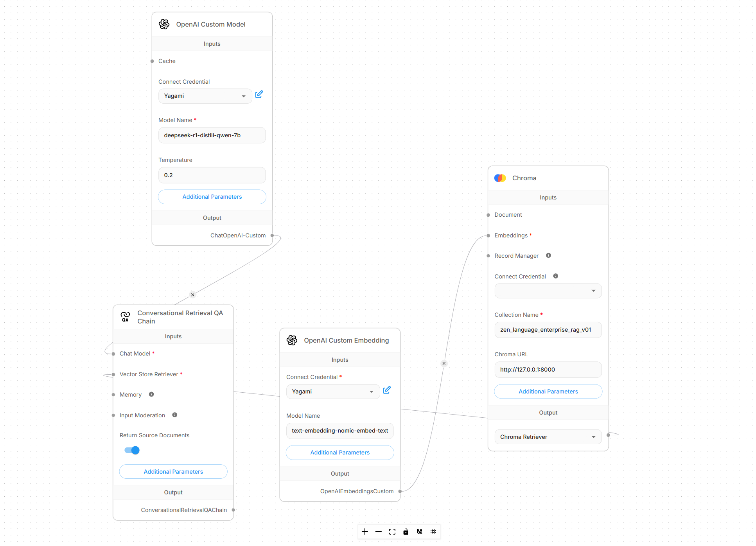Image resolution: width=756 pixels, height=546 pixels.
Task: Click the Model Name field deepseek-r1-distill-qwen-7b
Action: point(212,135)
